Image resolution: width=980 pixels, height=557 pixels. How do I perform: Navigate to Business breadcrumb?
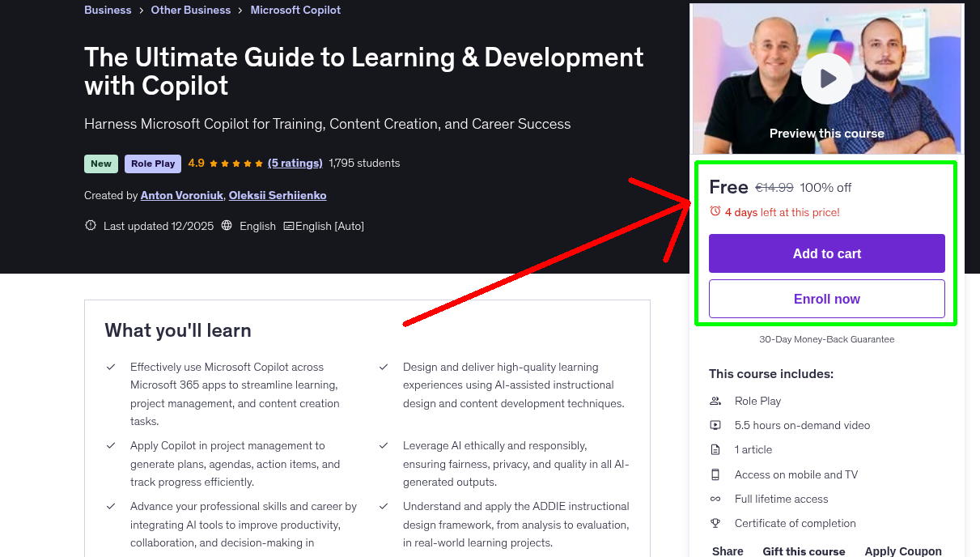[x=108, y=10]
